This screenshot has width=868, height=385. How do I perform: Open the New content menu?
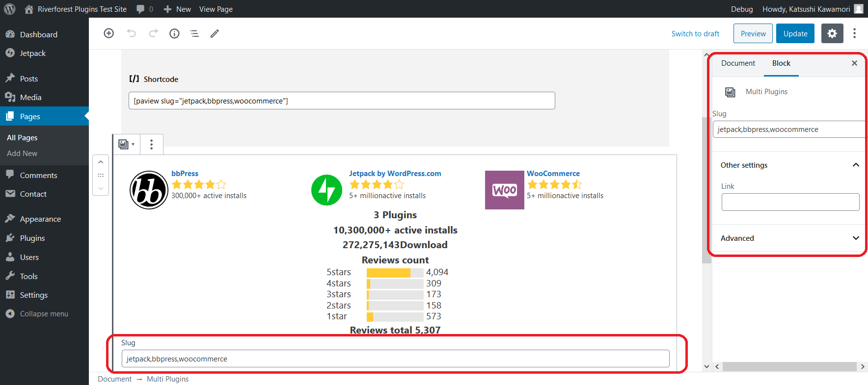(177, 9)
